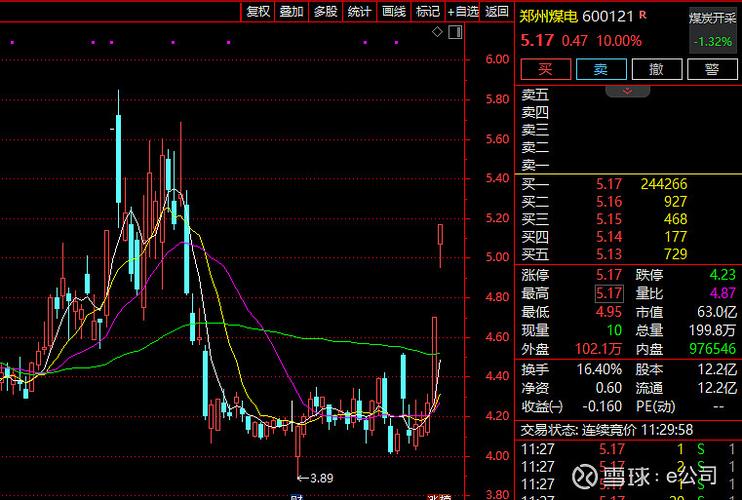Click the 卖五 row label
Image resolution: width=742 pixels, height=500 pixels.
(x=535, y=95)
